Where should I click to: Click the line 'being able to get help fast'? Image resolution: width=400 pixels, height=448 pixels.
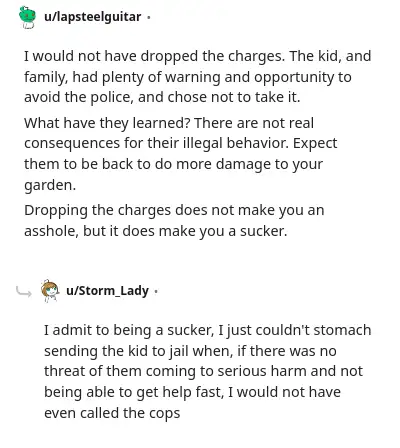click(192, 392)
